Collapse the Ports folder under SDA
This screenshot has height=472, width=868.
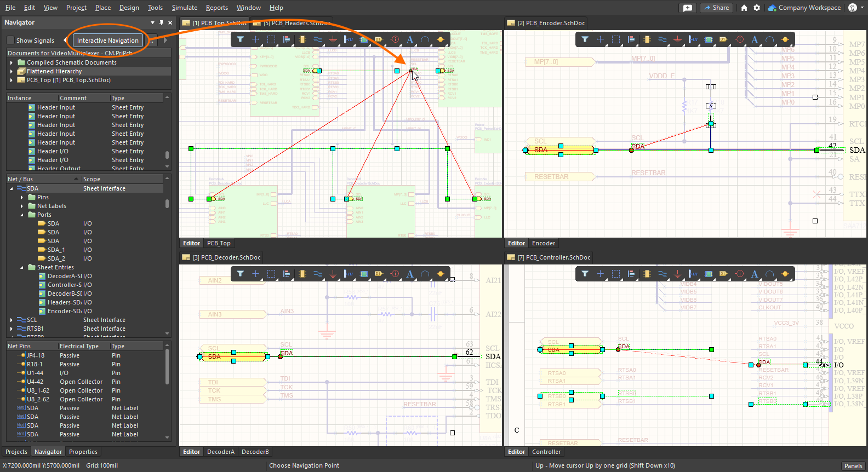point(22,215)
